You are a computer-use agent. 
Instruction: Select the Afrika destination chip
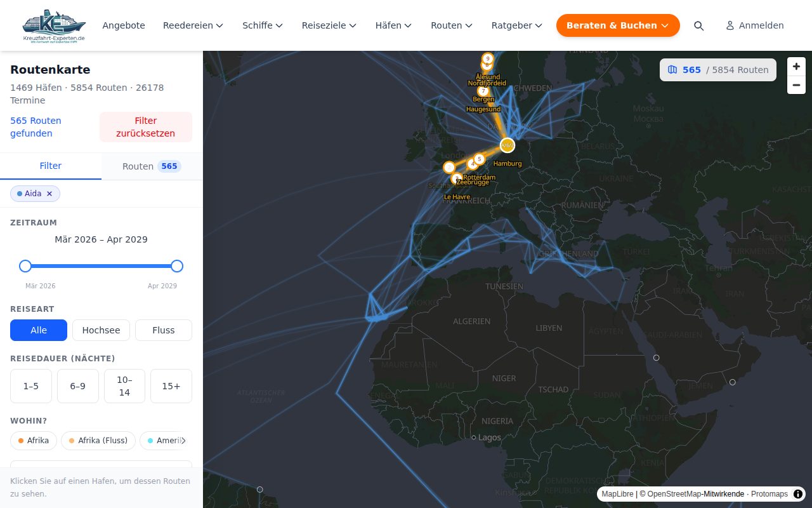(x=34, y=441)
